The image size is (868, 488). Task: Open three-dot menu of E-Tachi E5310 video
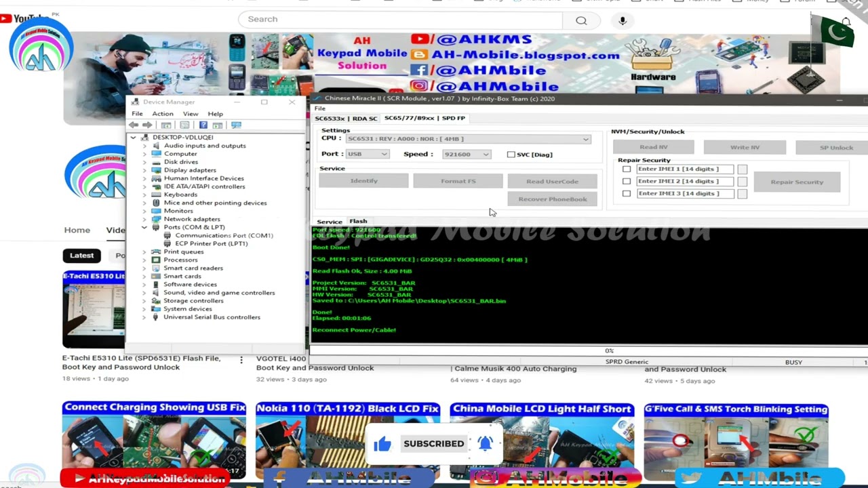[x=241, y=360]
